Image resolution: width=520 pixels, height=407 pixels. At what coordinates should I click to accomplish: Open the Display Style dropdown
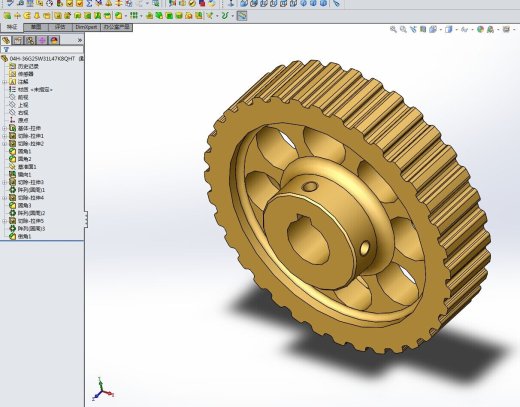pyautogui.click(x=449, y=29)
